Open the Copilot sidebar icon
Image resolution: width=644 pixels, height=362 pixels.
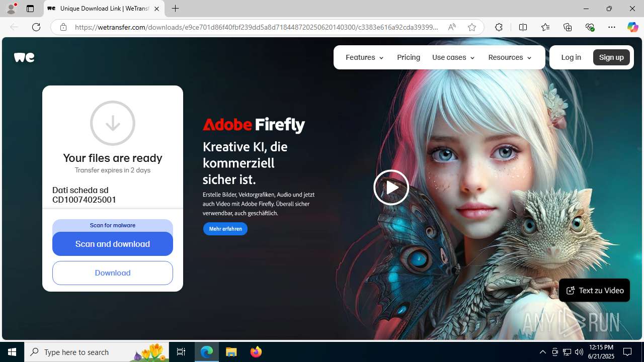click(632, 27)
